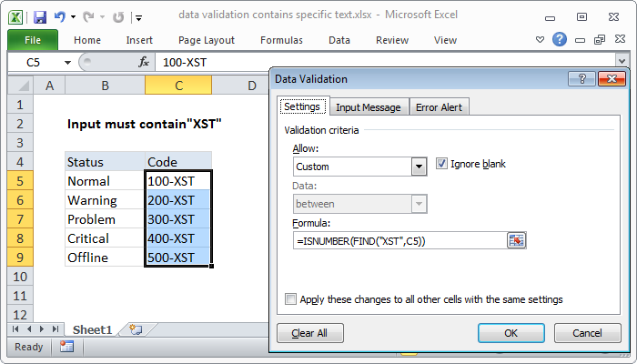Toggle the Ignore blank checkbox
The height and width of the screenshot is (364, 637).
[x=441, y=164]
